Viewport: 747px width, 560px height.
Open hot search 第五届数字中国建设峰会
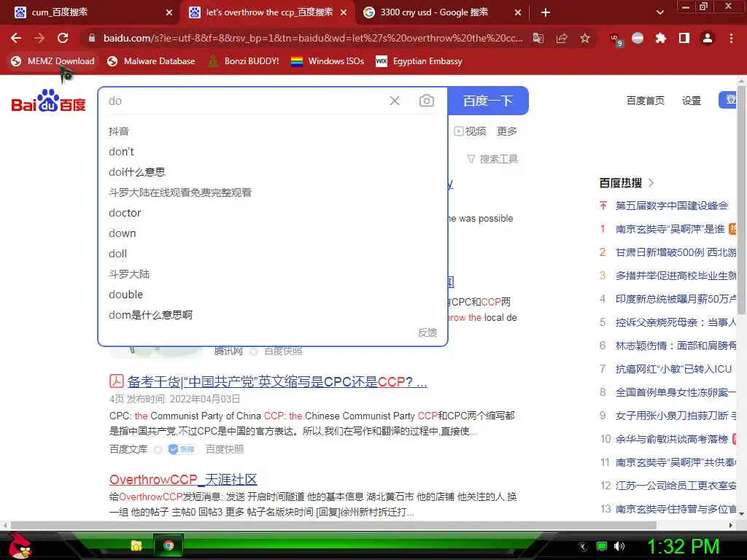pos(672,206)
